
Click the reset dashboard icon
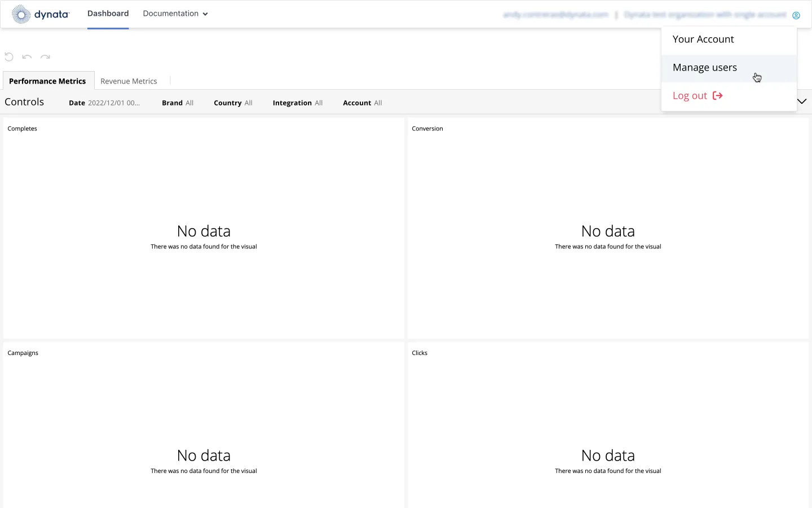click(x=9, y=56)
